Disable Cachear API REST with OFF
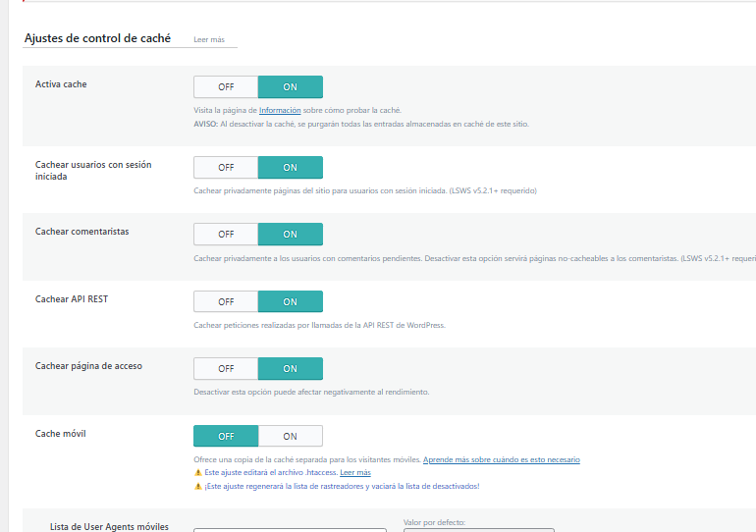Screen dimensions: 756x532 click(x=226, y=302)
